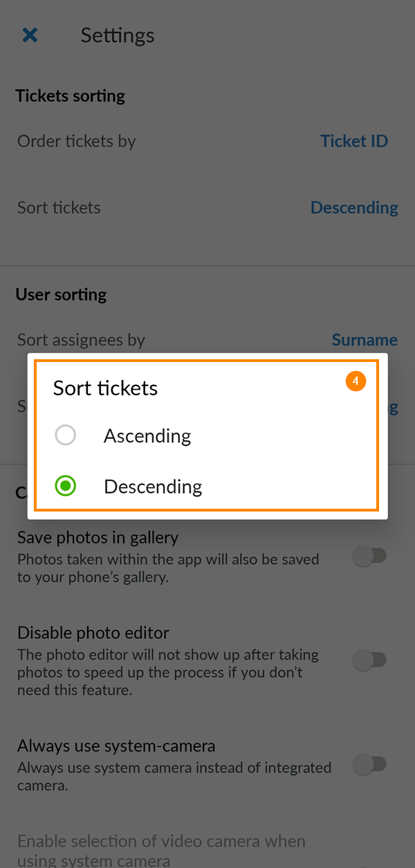Open the Surname assignee sorting selector
The image size is (415, 868).
[365, 340]
